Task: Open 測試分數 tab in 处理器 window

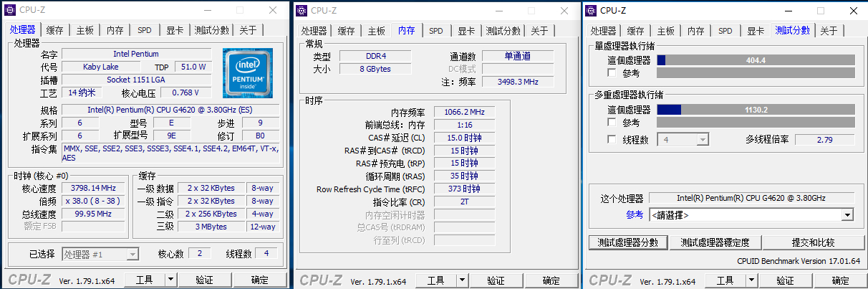Action: [x=212, y=30]
